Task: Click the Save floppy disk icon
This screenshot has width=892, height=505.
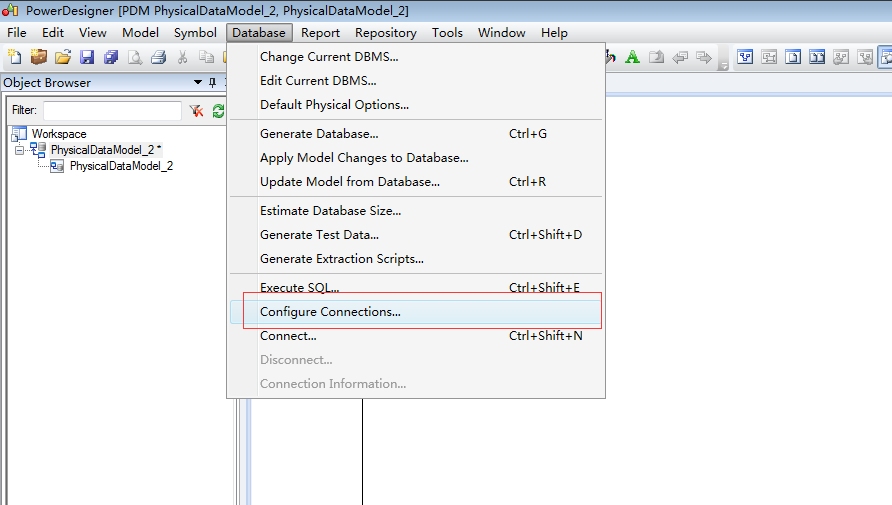Action: 87,57
